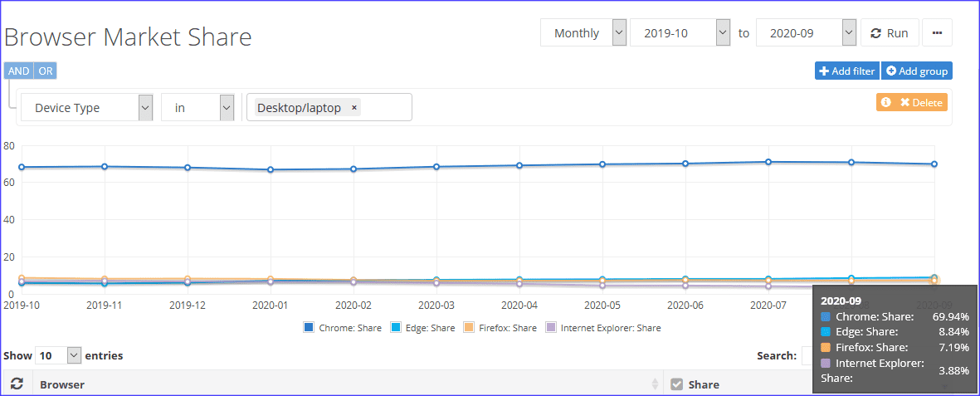Viewport: 980px width, 396px height.
Task: Click the refresh icon in table header
Action: (x=16, y=384)
